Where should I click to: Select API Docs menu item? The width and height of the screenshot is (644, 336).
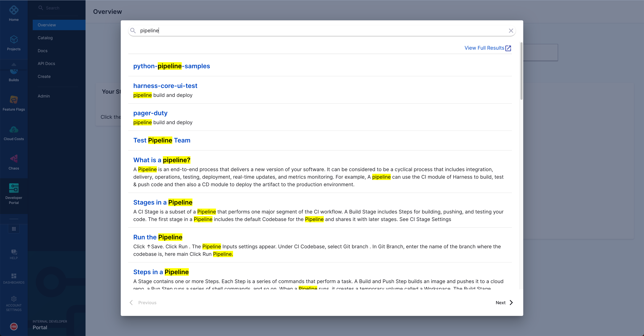coord(46,63)
